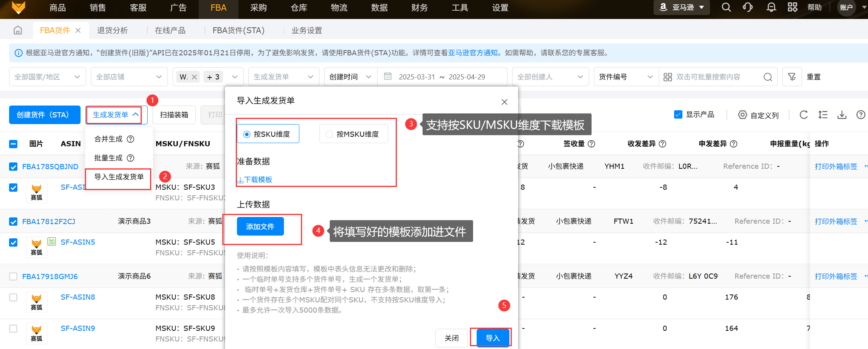Click the green 加 badge next to SF-ASIN5

coord(52,241)
